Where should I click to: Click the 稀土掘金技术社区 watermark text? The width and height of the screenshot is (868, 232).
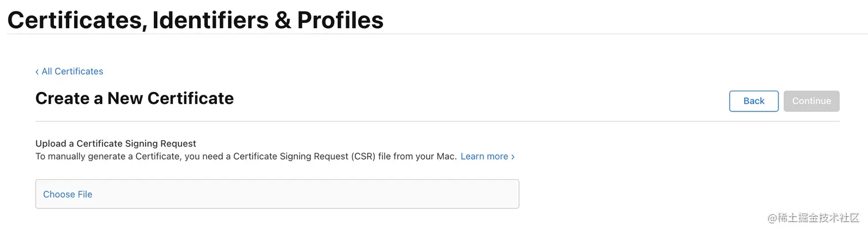[x=818, y=218]
